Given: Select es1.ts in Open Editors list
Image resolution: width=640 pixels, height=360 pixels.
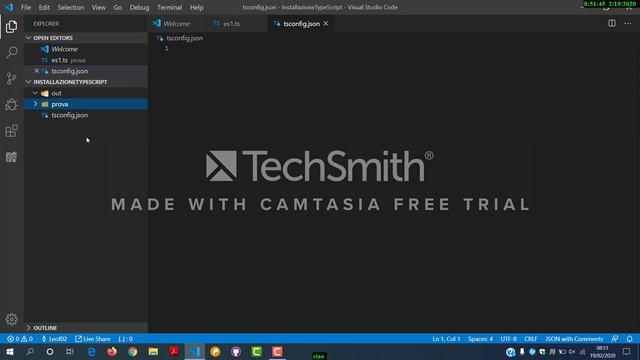Looking at the screenshot, I should click(x=86, y=60).
